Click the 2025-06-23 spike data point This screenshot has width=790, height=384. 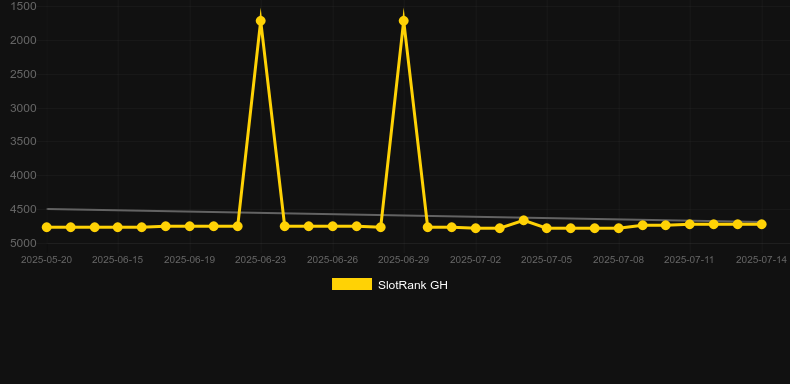click(260, 21)
